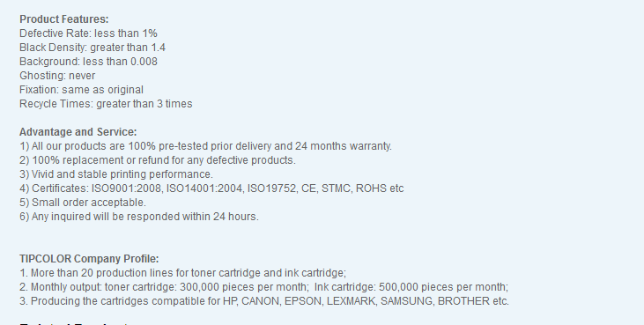Click the Certificates ISO9001:2008 line

(x=211, y=188)
